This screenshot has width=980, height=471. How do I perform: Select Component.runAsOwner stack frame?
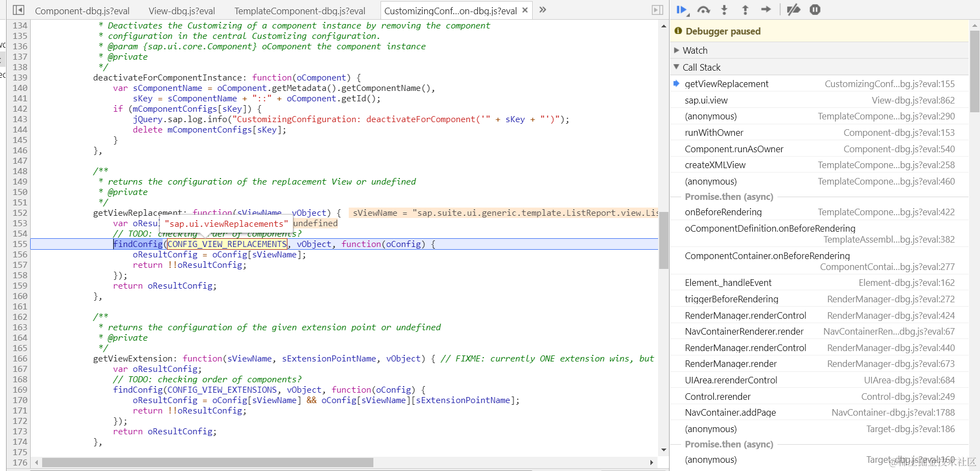[820, 149]
